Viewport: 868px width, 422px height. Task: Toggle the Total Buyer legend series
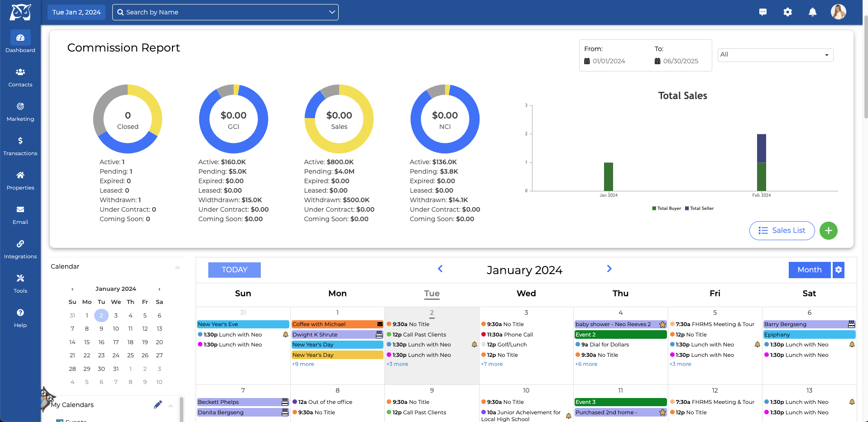coord(667,209)
